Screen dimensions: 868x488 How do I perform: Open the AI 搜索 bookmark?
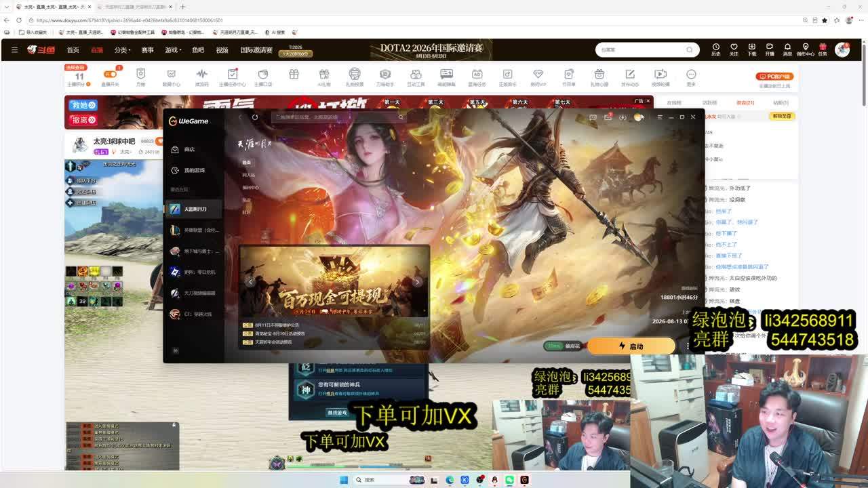tap(275, 32)
